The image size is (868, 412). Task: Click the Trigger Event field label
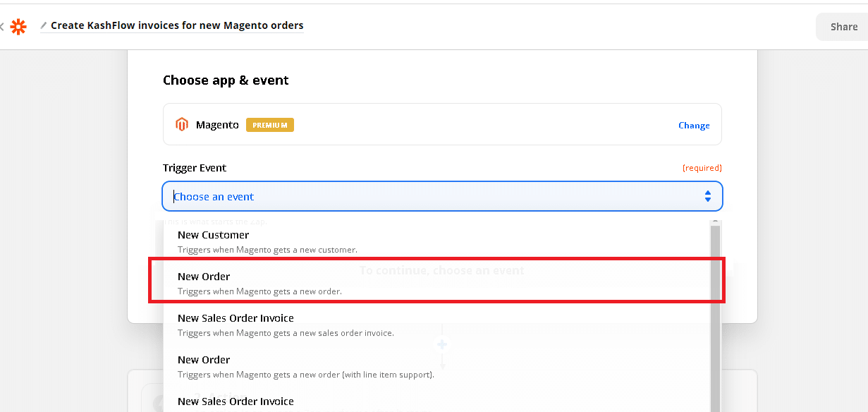(195, 168)
